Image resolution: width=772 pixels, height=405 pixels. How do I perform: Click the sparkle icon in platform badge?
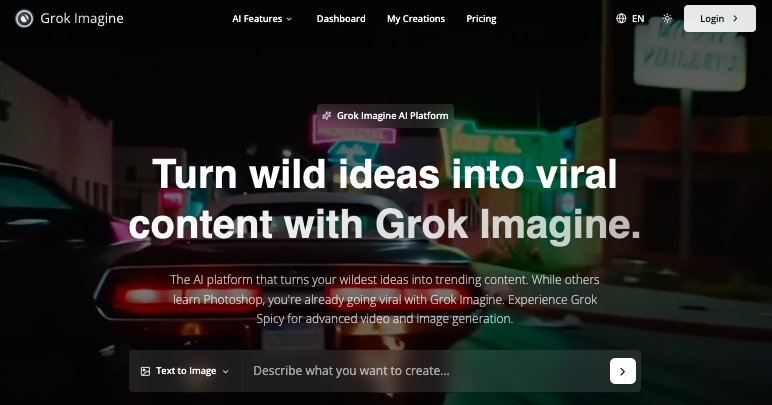pyautogui.click(x=326, y=116)
